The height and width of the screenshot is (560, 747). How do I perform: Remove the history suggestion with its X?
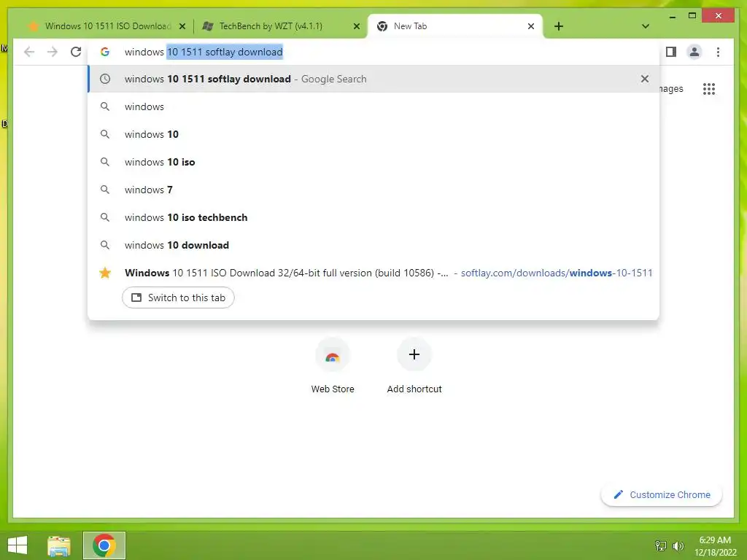click(x=645, y=79)
